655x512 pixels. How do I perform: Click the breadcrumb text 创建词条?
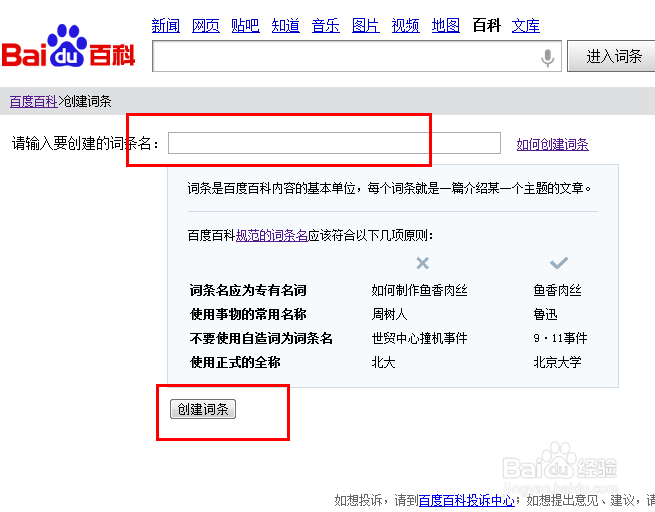click(x=87, y=101)
